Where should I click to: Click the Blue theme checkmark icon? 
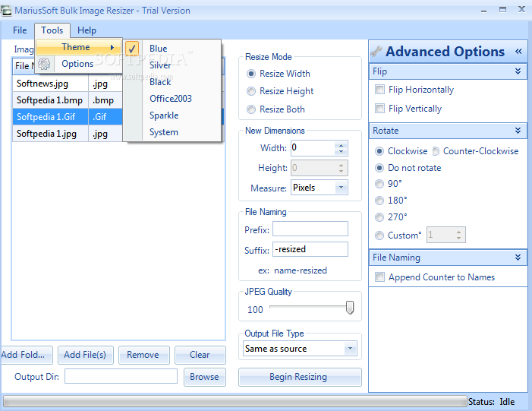[x=132, y=49]
